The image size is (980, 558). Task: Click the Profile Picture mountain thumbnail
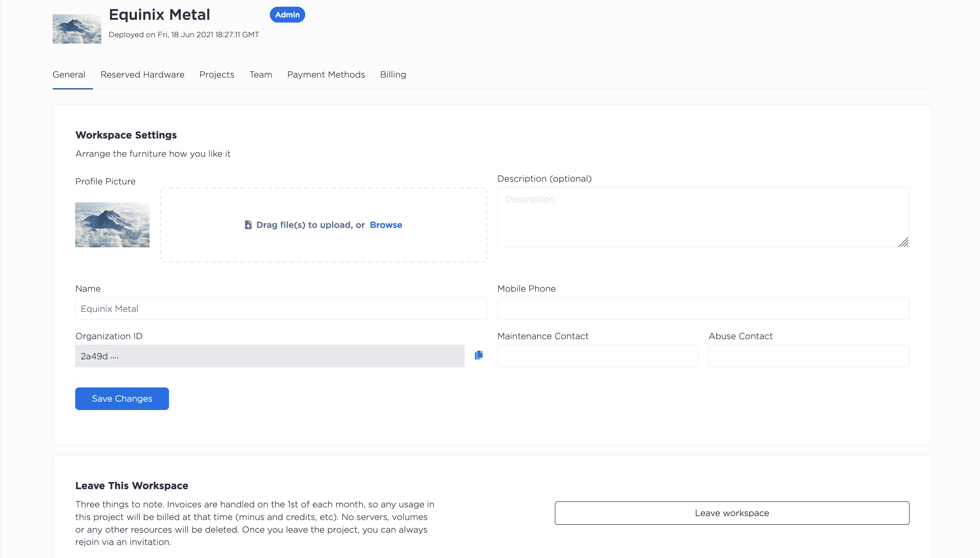[x=112, y=225]
